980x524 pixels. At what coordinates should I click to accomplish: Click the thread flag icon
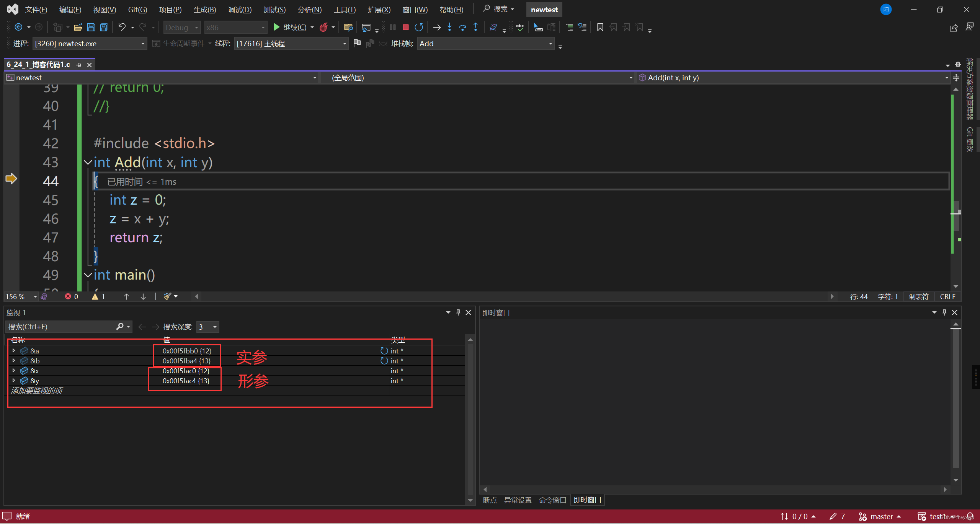(x=357, y=43)
